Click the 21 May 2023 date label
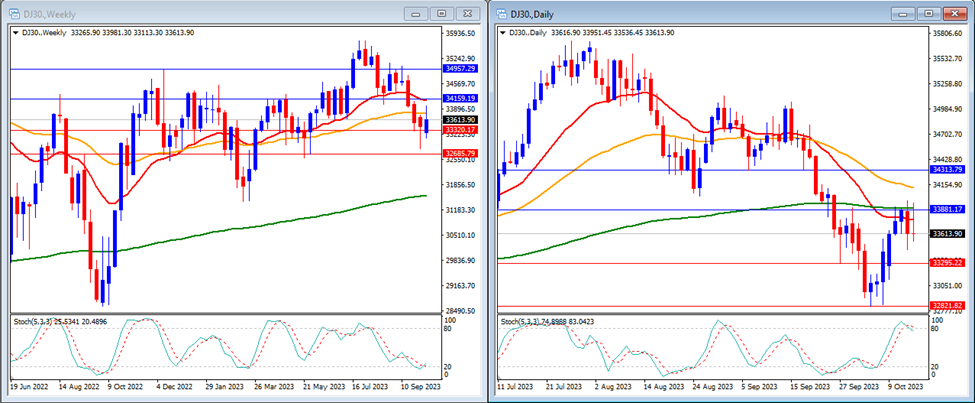 coord(322,386)
